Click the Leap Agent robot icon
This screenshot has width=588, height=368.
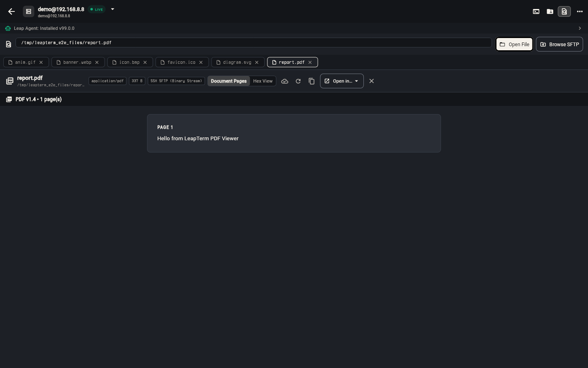(8, 28)
